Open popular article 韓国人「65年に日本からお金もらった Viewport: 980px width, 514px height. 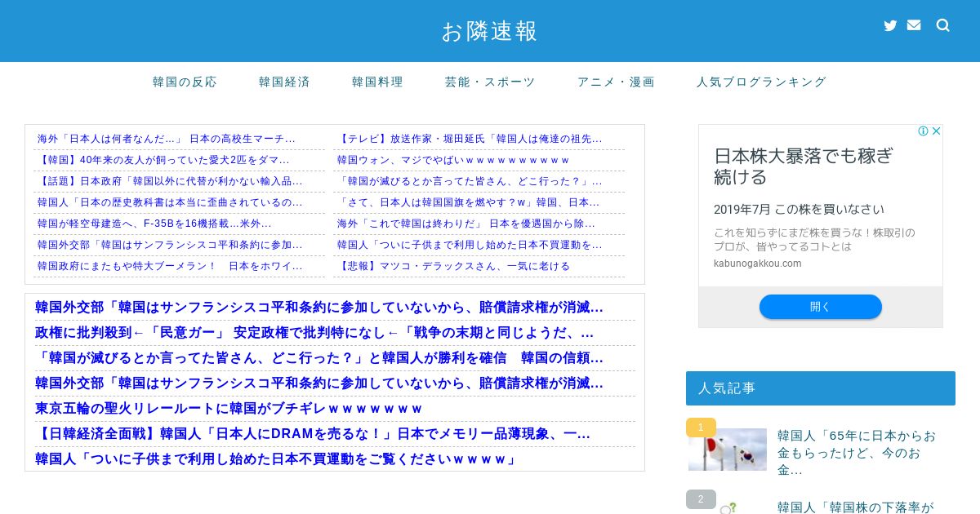point(857,453)
